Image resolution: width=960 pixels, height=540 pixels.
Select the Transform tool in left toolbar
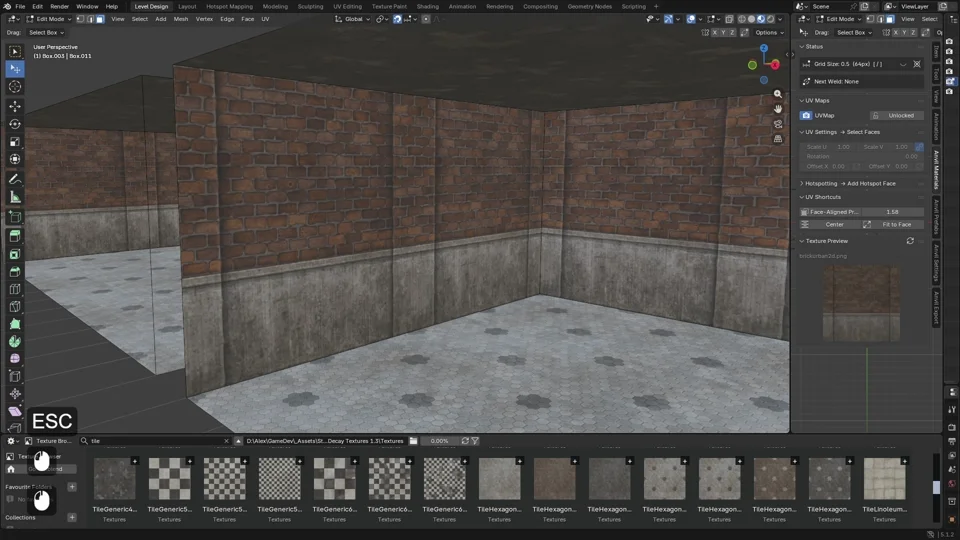click(15, 159)
